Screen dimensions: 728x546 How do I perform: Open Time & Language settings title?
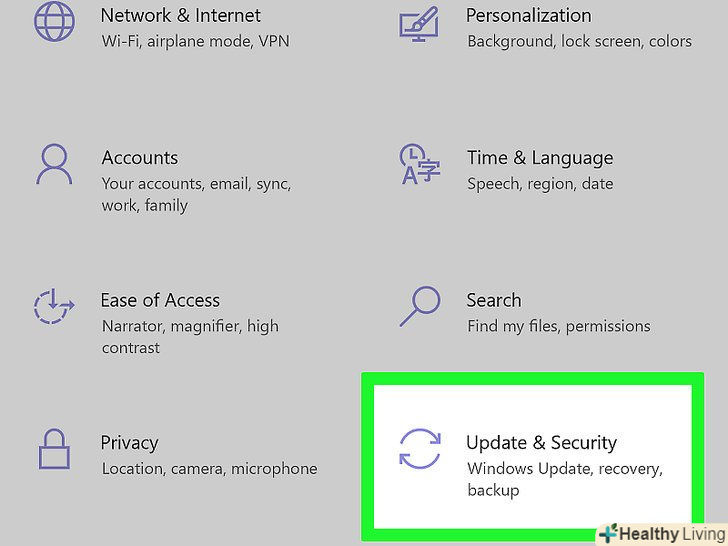click(540, 158)
